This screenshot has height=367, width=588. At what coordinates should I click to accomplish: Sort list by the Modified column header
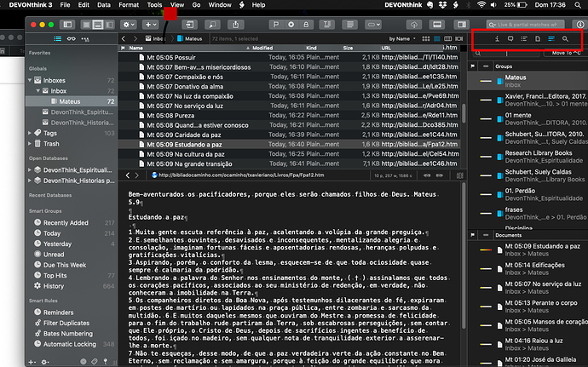click(262, 48)
